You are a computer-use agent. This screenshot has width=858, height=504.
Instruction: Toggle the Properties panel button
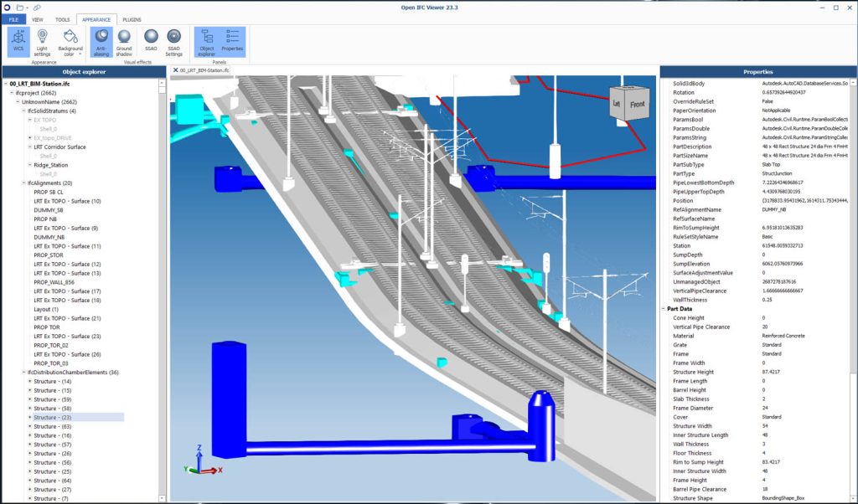pyautogui.click(x=232, y=42)
